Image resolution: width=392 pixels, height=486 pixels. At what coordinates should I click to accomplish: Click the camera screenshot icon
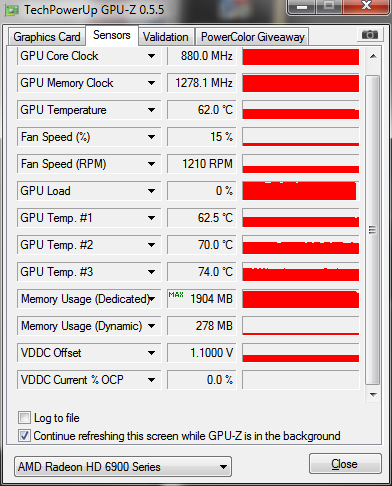click(x=369, y=34)
